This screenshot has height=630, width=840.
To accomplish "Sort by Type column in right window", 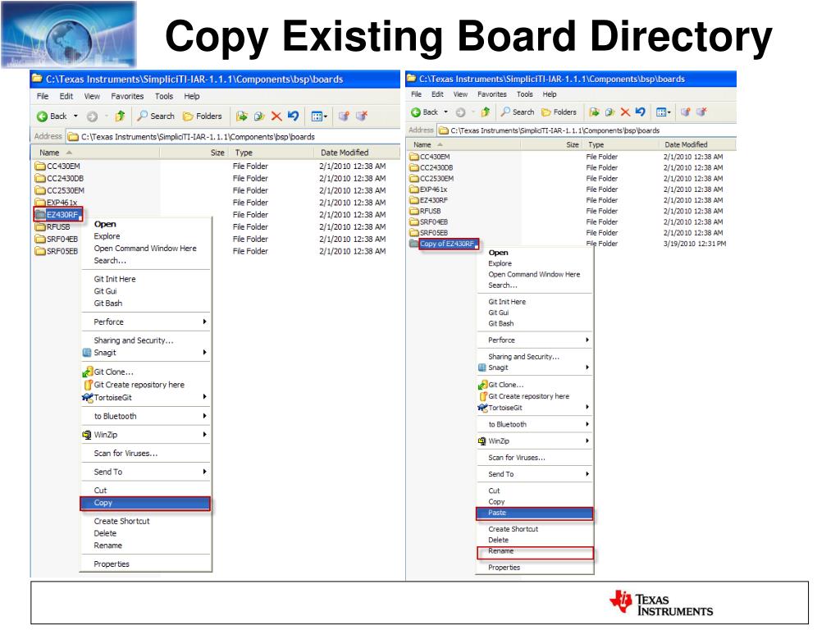I will [622, 144].
